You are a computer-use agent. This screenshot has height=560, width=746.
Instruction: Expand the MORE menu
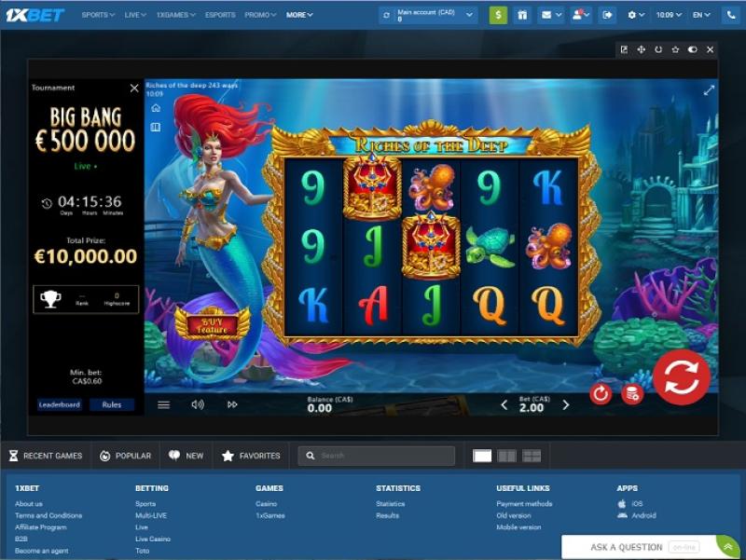point(299,15)
